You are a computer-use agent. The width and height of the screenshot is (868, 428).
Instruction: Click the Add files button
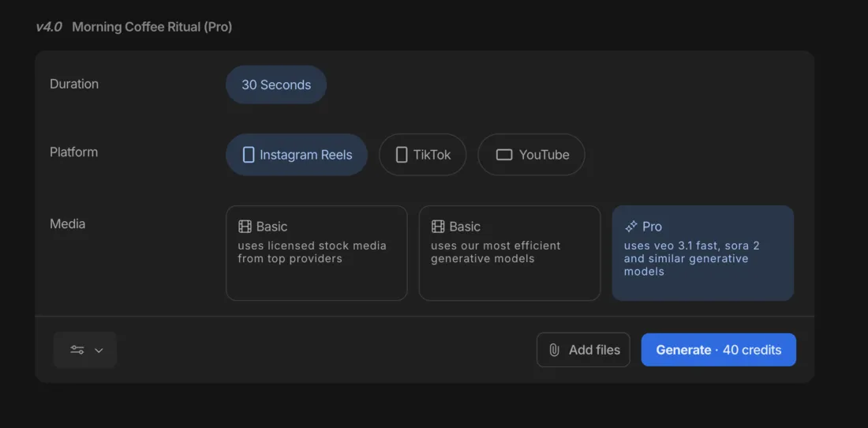[583, 350]
